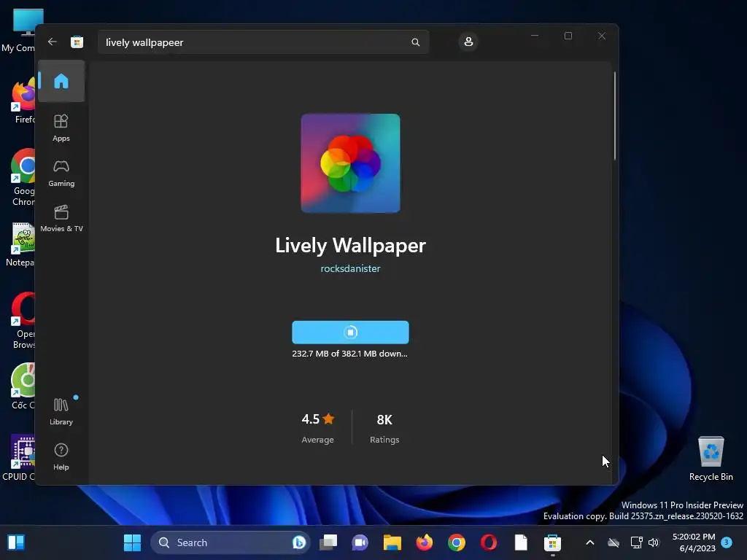Click the 8K Ratings count

384,427
